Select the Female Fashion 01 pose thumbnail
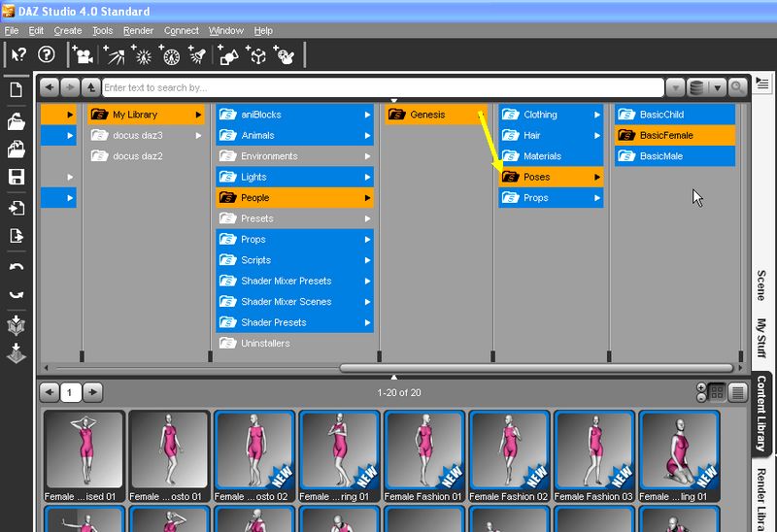The height and width of the screenshot is (532, 777). 424,456
